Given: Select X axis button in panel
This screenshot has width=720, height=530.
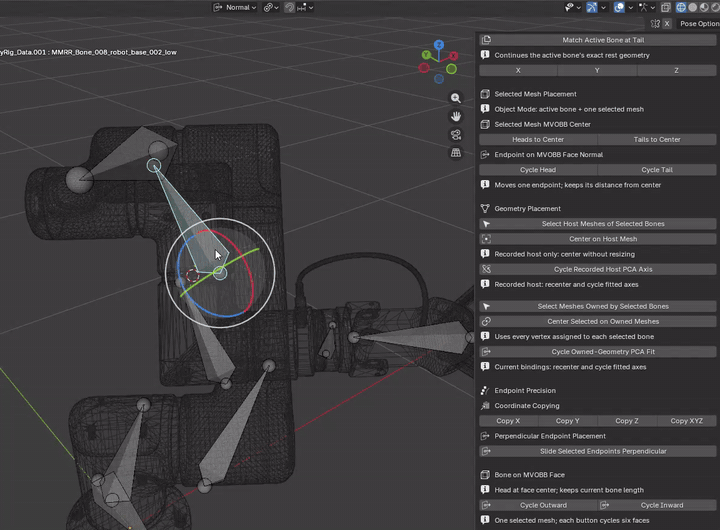Looking at the screenshot, I should [x=518, y=70].
